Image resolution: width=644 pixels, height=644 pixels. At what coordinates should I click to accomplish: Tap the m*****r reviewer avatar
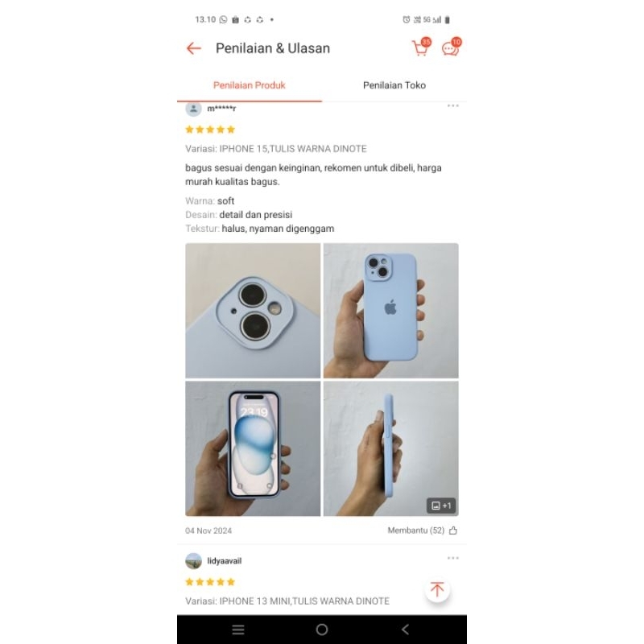point(193,109)
